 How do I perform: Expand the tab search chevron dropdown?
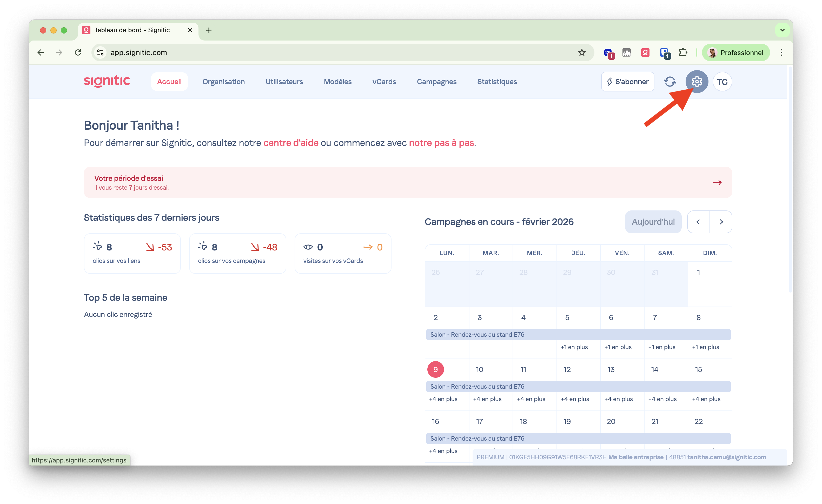click(x=782, y=30)
